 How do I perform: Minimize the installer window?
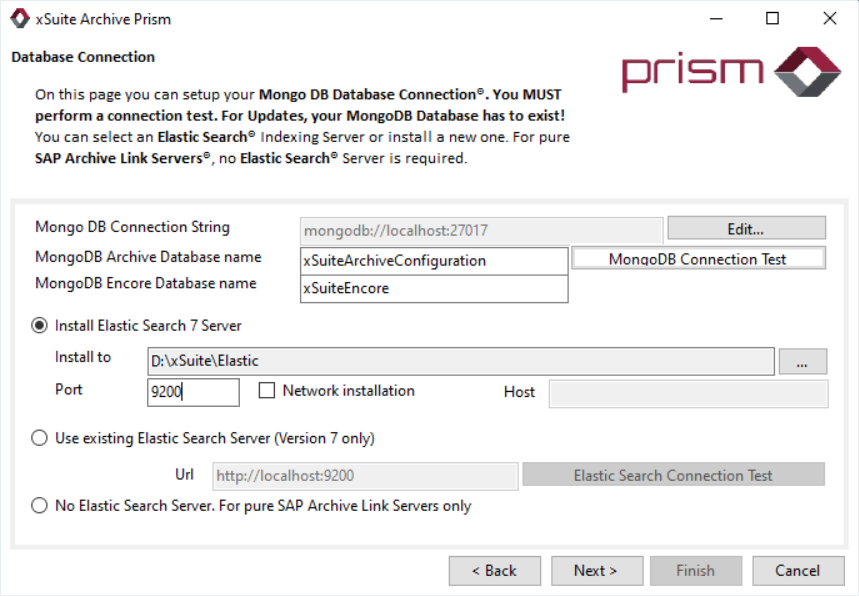[x=715, y=18]
